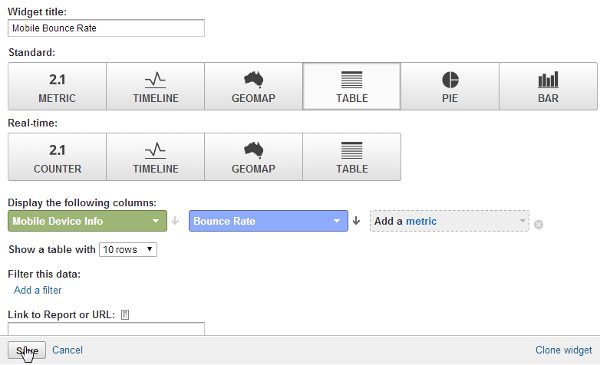Change the 10 rows table size dropdown
This screenshot has height=365, width=600.
pos(128,249)
